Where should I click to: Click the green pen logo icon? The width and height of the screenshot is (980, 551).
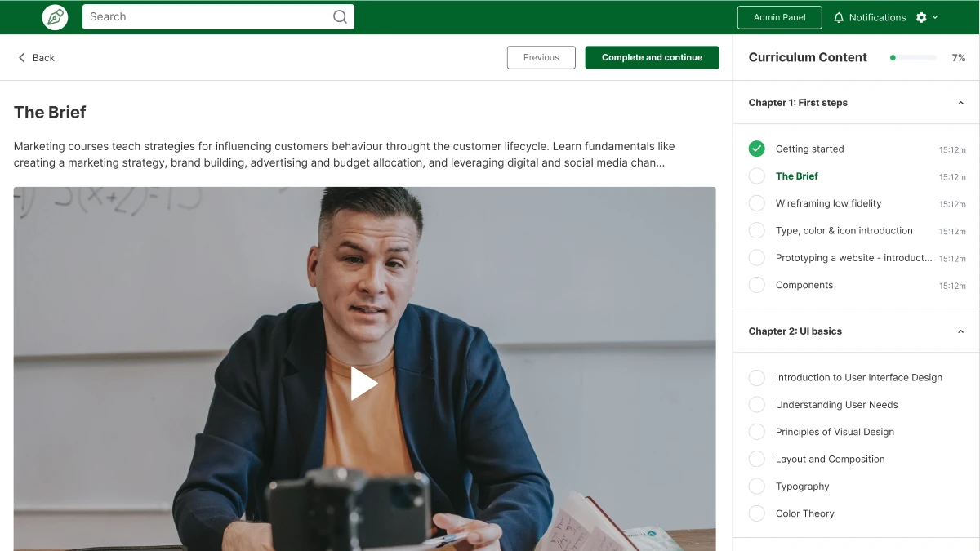[x=56, y=17]
